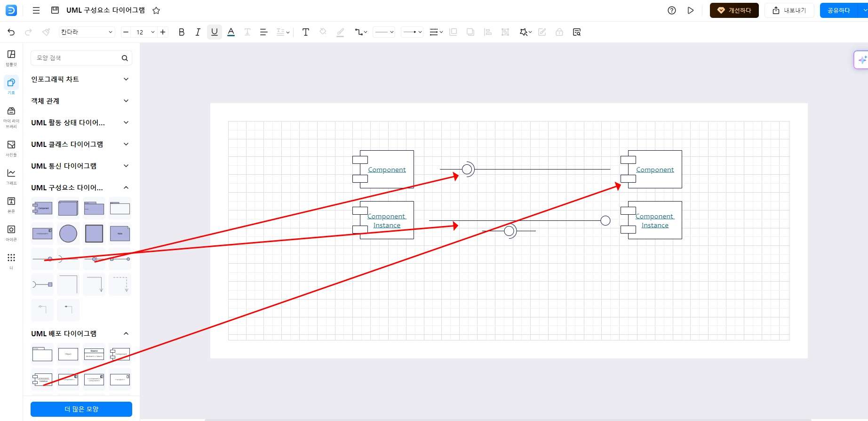Image resolution: width=868 pixels, height=421 pixels.
Task: Toggle the lock icon in the toolbar
Action: click(x=559, y=32)
